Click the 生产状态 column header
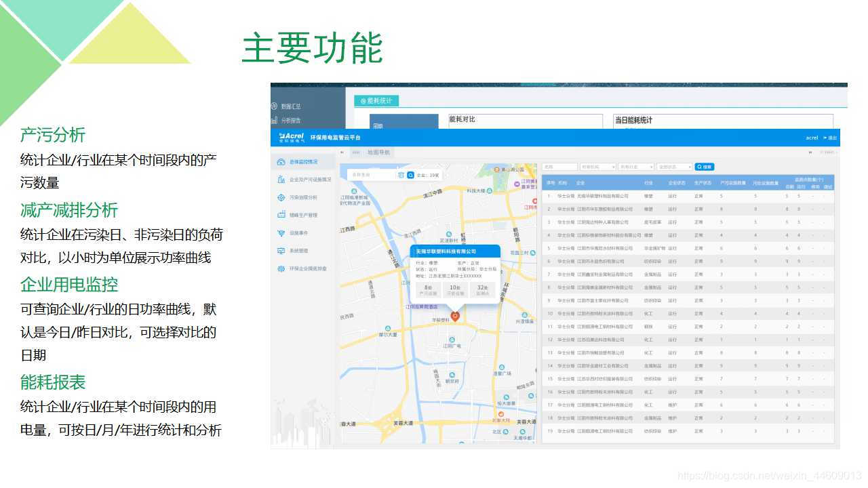This screenshot has height=488, width=868. tap(703, 183)
